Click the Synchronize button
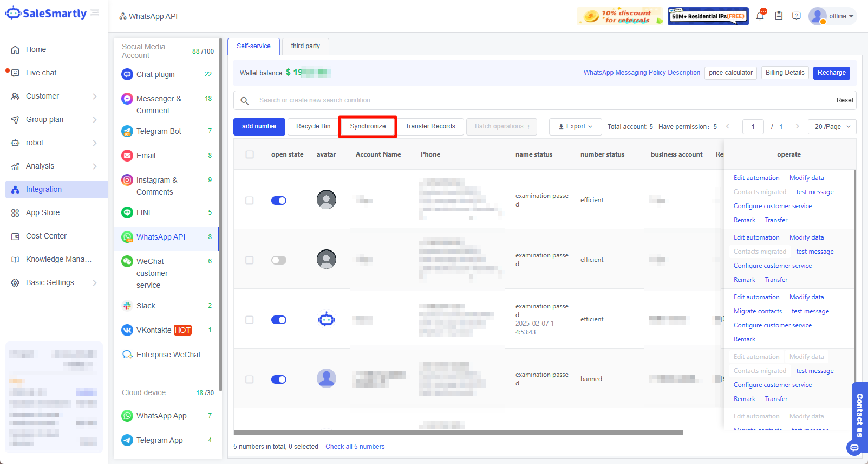The image size is (868, 464). 368,126
